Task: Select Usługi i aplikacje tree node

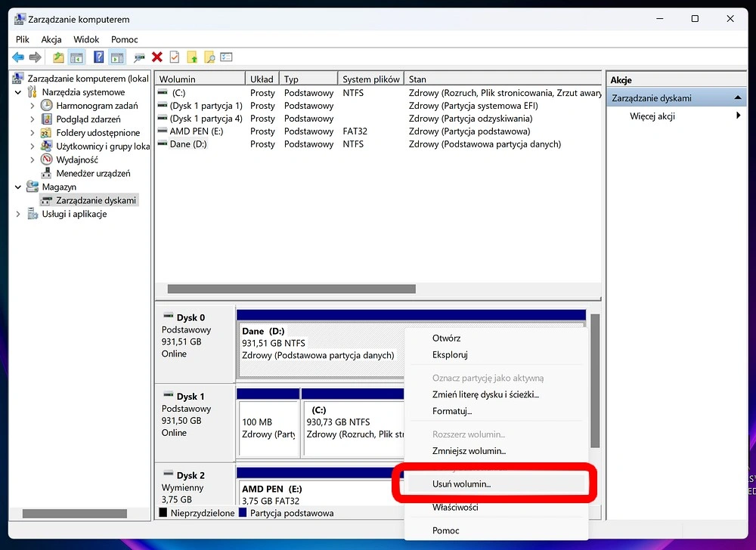Action: click(74, 214)
